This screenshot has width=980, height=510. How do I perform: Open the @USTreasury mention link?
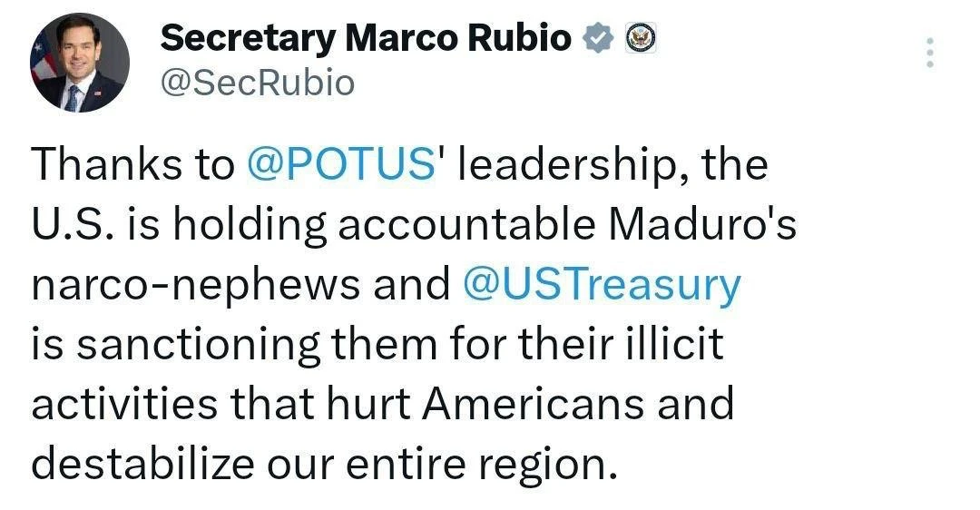601,284
